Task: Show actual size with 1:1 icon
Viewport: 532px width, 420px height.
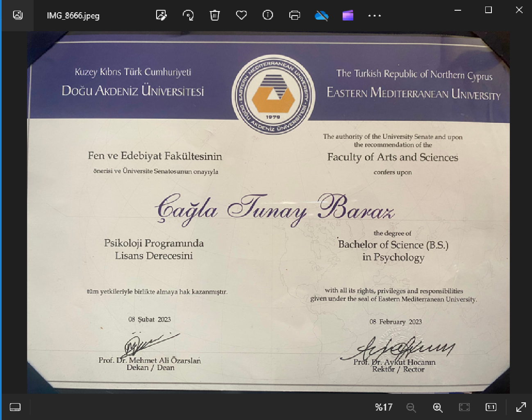Action: pos(491,407)
